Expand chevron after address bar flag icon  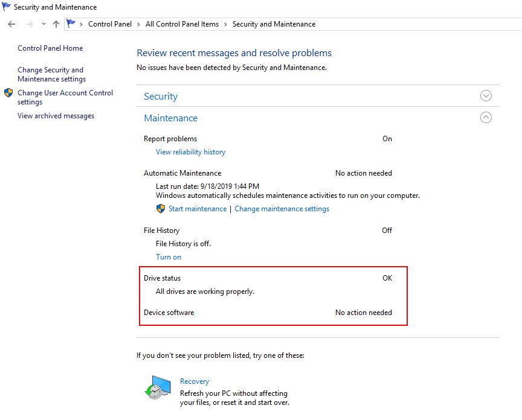click(81, 24)
